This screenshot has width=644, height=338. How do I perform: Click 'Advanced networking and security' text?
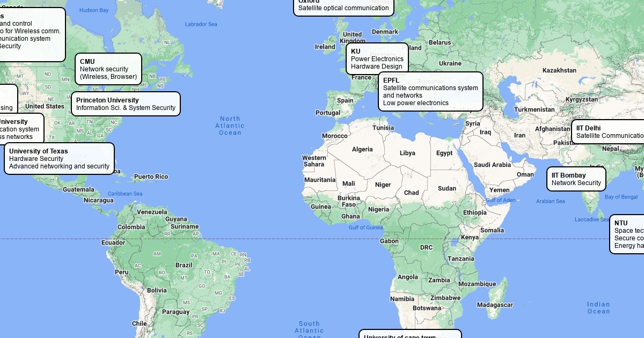click(x=59, y=166)
